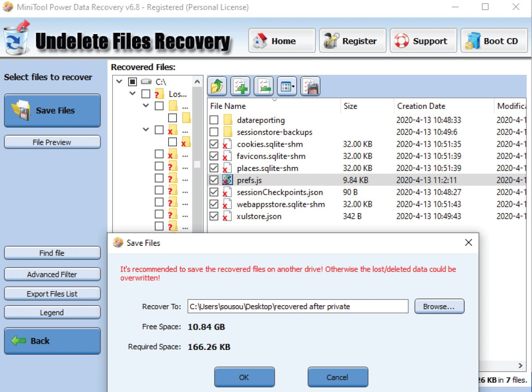
Task: Click file list horizontal scrollbar right arrow
Action: click(x=520, y=365)
